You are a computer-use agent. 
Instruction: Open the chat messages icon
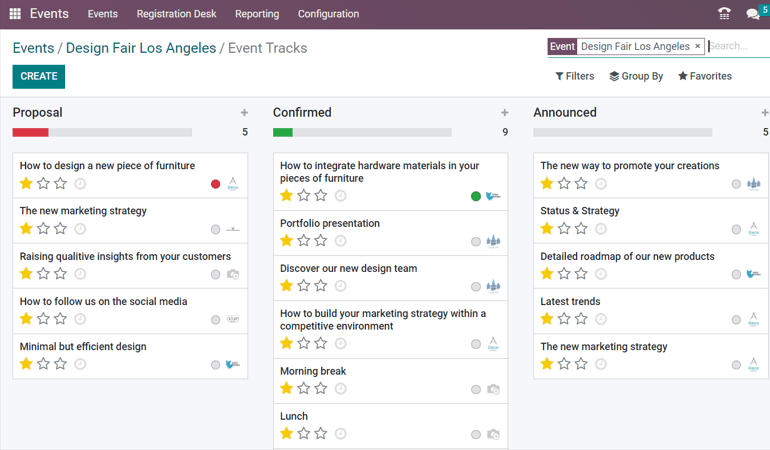[752, 14]
